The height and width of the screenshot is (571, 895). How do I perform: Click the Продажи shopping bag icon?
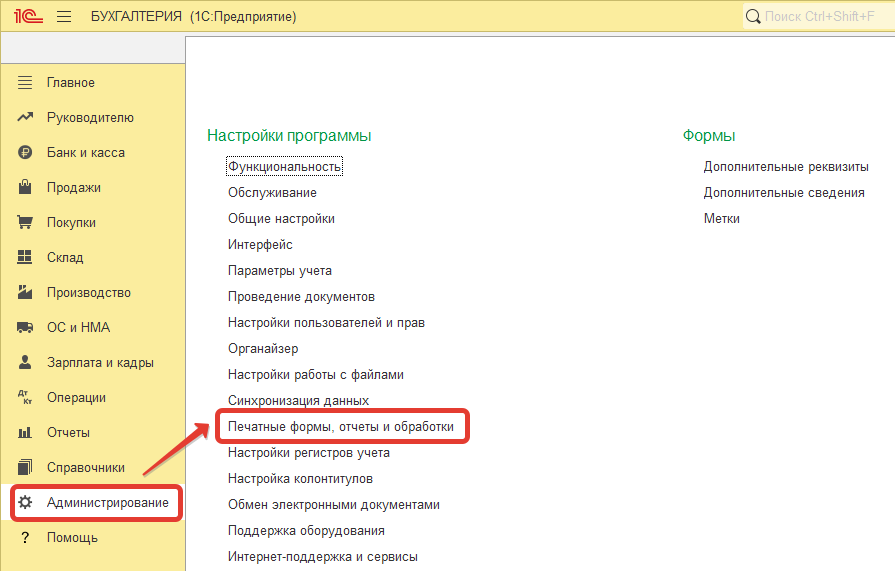point(25,187)
